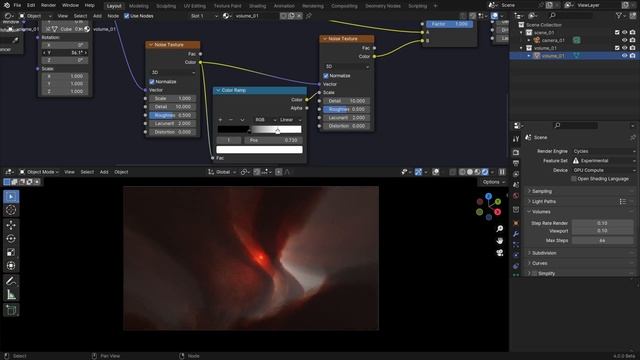Open Object Mode dropdown in viewport header
Image resolution: width=640 pixels, height=360 pixels.
39,172
